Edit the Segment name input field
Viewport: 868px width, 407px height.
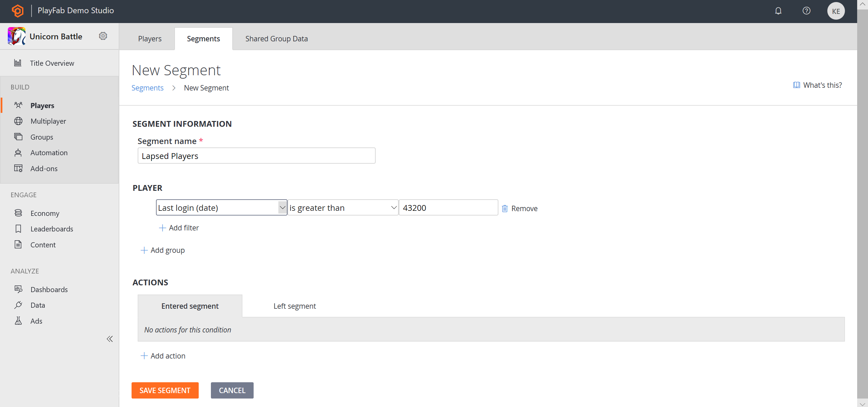pos(256,156)
